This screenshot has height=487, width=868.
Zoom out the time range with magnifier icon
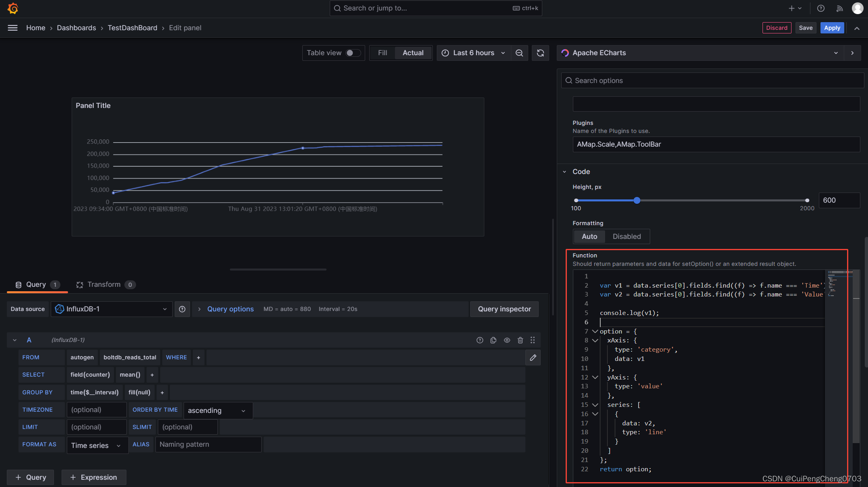(x=519, y=53)
